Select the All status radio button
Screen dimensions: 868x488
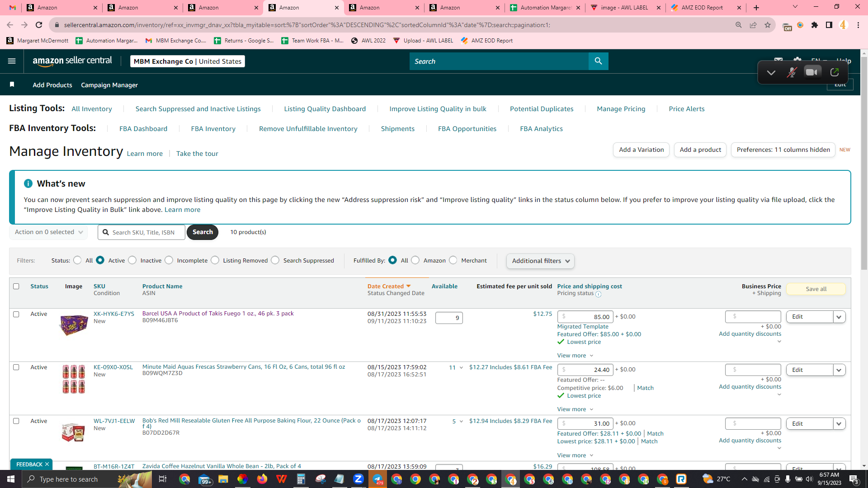point(77,260)
